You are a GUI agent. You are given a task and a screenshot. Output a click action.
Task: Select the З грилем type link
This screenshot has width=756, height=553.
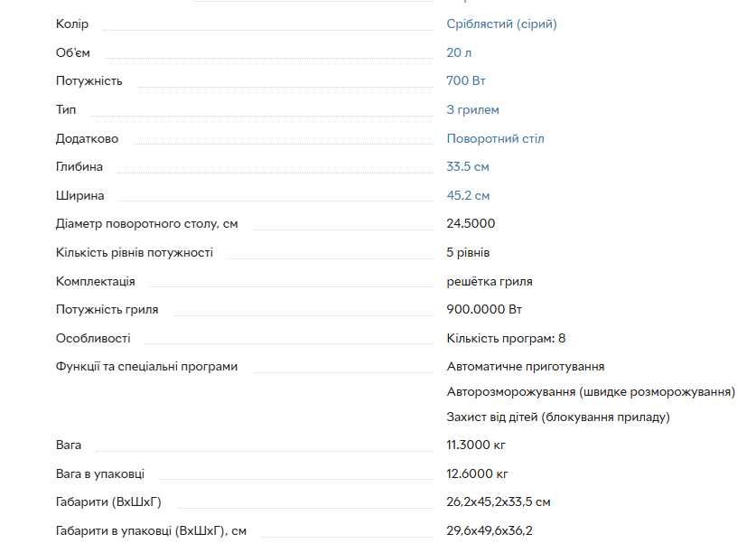472,110
